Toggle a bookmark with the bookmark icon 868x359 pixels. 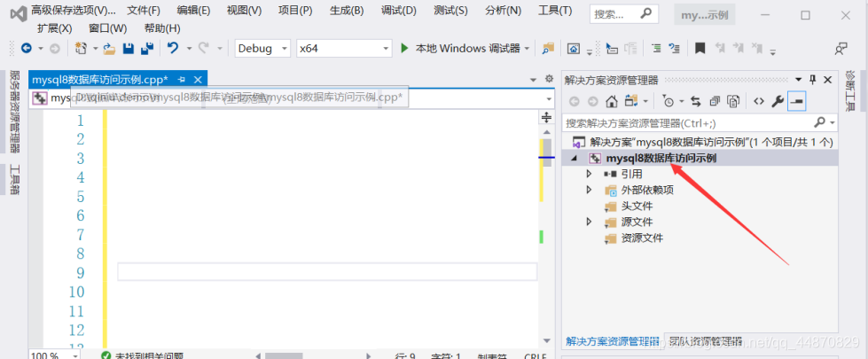point(700,49)
